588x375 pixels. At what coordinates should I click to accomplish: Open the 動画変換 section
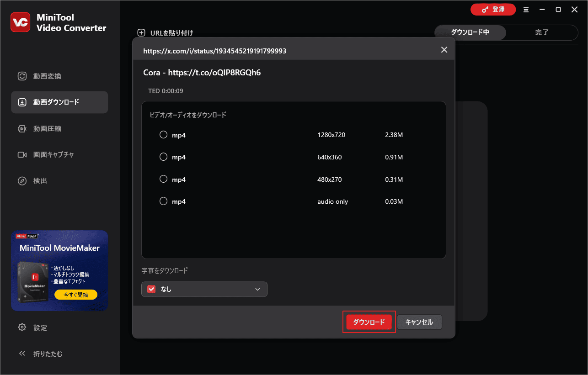point(59,76)
